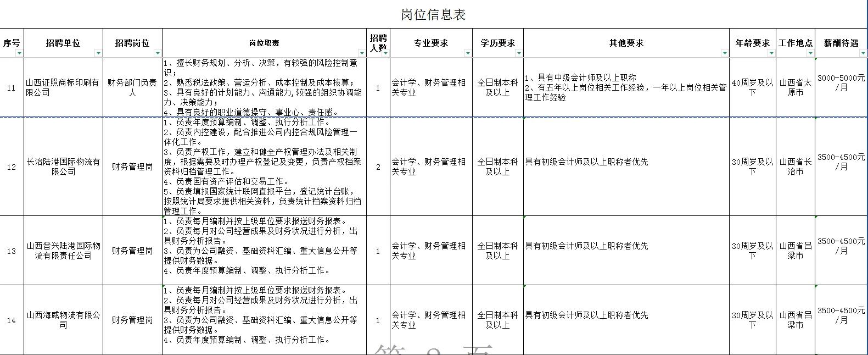Select the 山西海威物流有限公司 cell
The width and height of the screenshot is (868, 355).
(64, 320)
